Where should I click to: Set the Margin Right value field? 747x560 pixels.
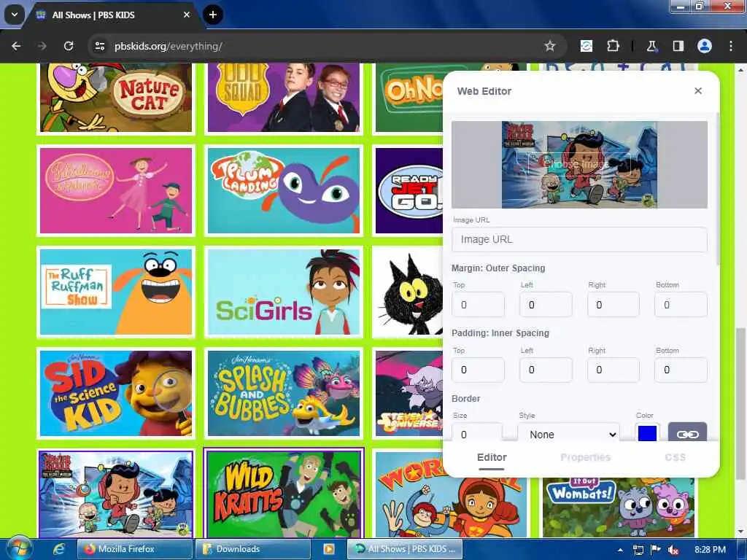pos(613,305)
